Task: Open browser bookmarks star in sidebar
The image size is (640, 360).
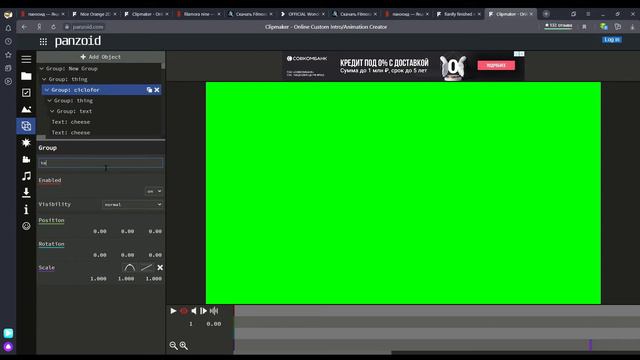Action: 8,55
